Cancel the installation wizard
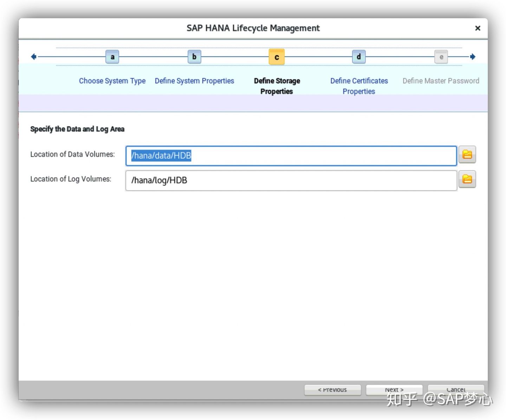 456,390
